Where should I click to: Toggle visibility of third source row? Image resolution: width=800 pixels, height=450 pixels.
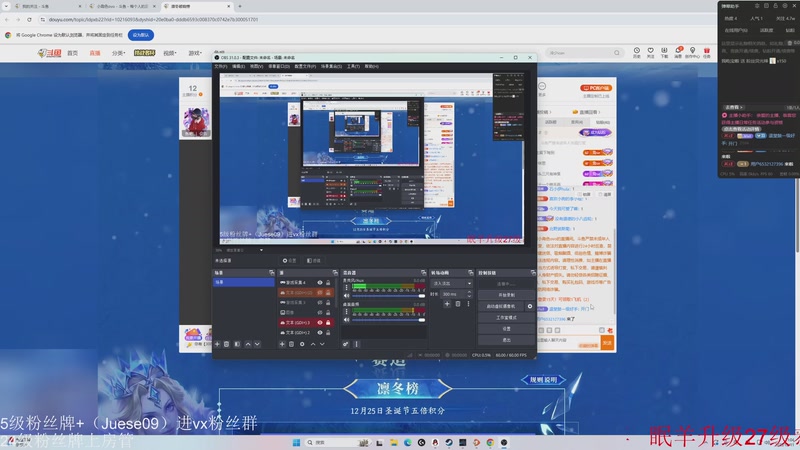pyautogui.click(x=320, y=303)
